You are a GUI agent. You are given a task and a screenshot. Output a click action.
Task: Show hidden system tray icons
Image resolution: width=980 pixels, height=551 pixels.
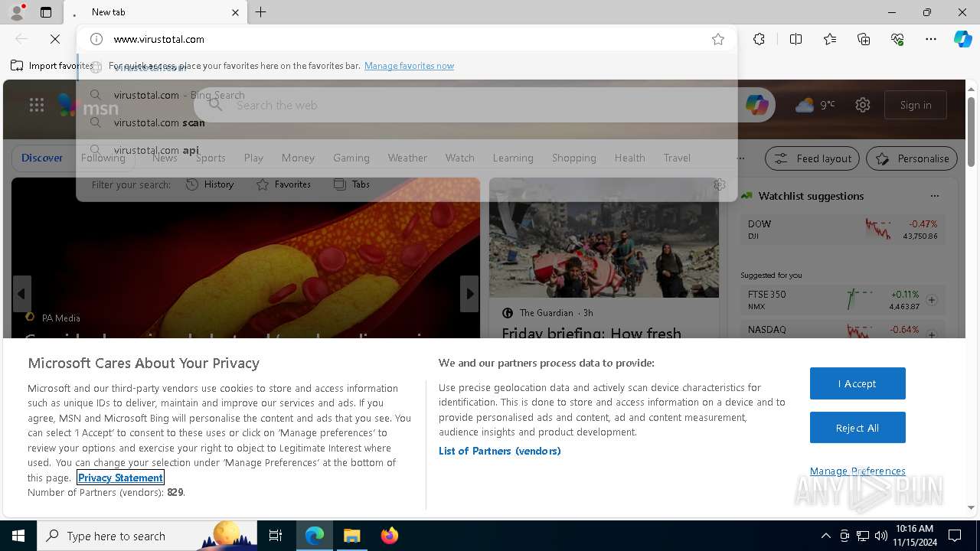[825, 536]
